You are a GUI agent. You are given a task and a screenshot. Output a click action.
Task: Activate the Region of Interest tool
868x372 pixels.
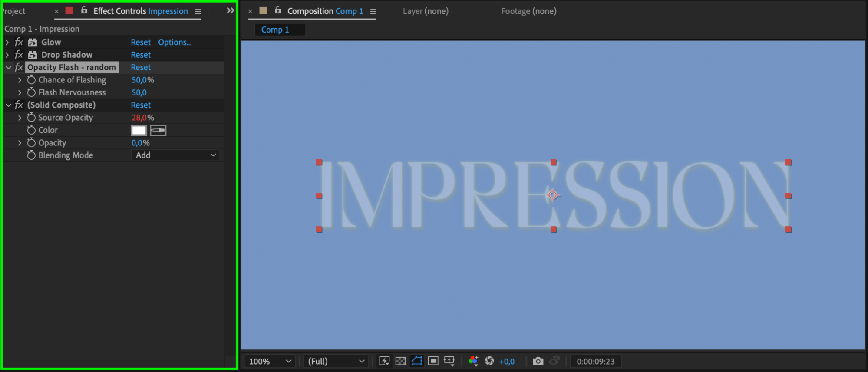(x=433, y=361)
